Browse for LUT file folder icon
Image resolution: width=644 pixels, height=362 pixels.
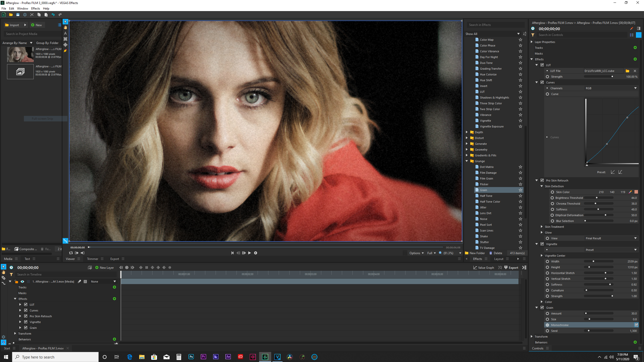[627, 71]
